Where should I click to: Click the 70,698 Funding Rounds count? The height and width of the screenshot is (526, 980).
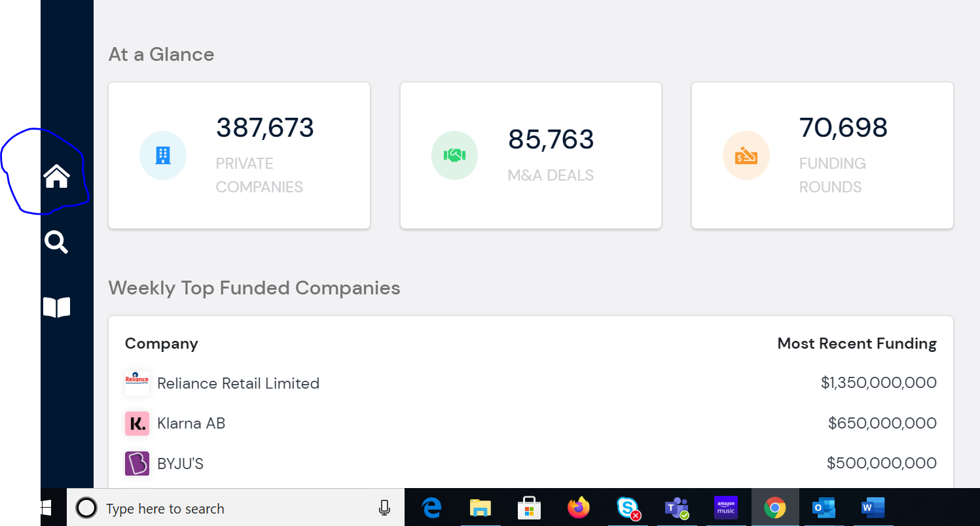(x=844, y=128)
